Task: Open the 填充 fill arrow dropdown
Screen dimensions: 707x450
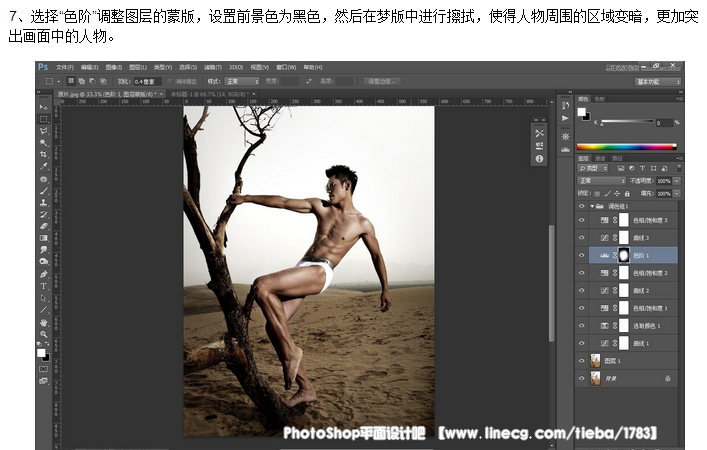Action: 677,193
